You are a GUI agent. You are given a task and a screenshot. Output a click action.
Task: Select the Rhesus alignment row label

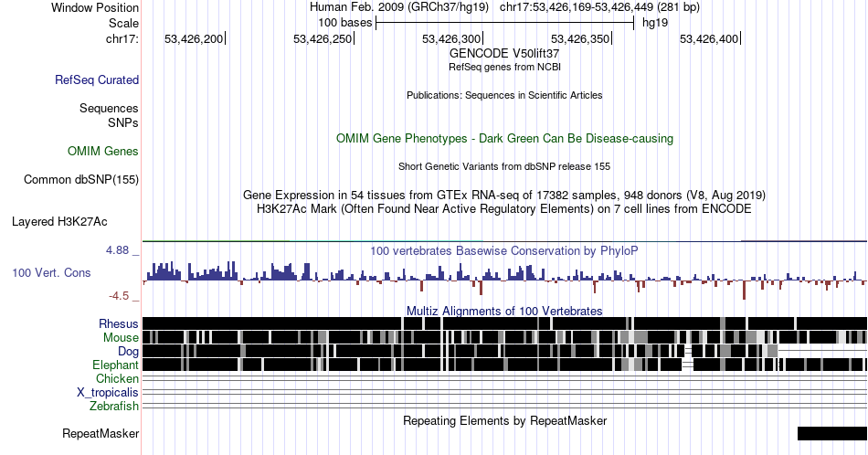(x=119, y=323)
